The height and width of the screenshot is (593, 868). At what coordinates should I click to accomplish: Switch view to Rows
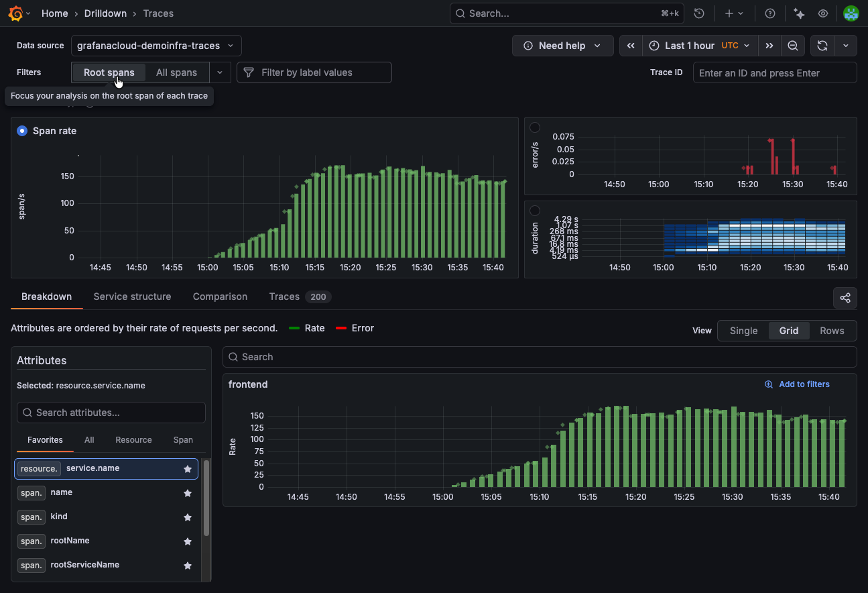point(832,330)
